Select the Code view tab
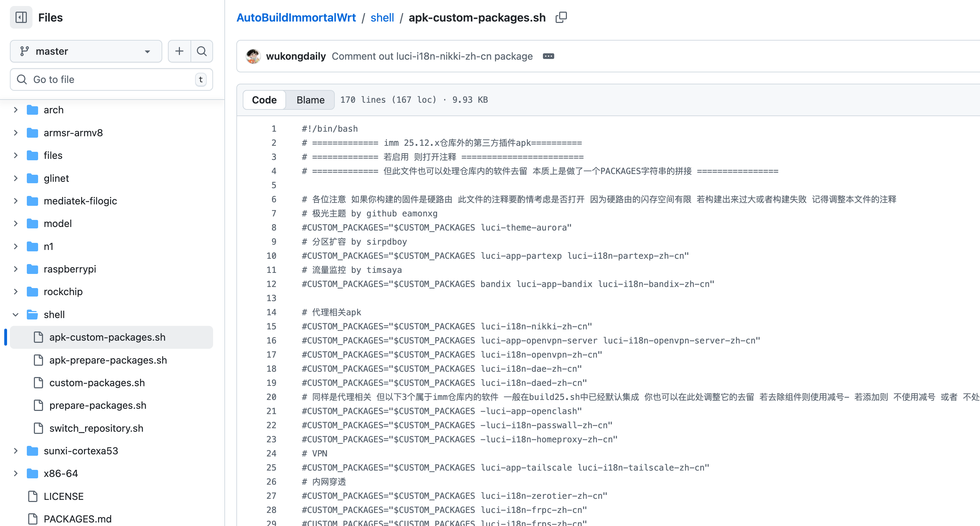The image size is (980, 526). click(264, 100)
